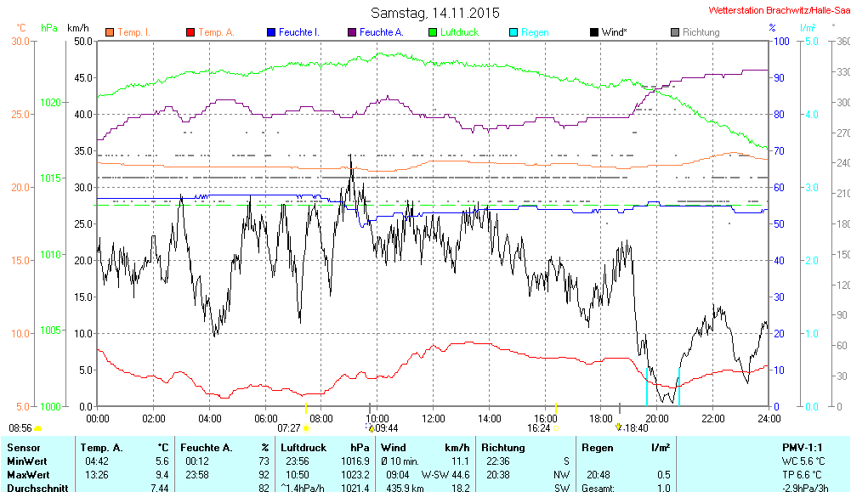Viewport: 868px width, 492px height.
Task: Click the purple Feuchte A. legend square
Action: point(352,32)
